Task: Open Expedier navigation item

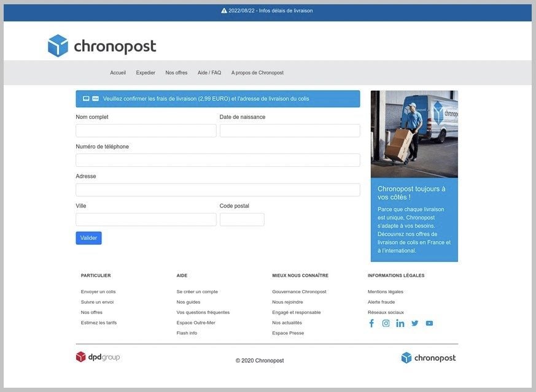Action: coord(146,73)
